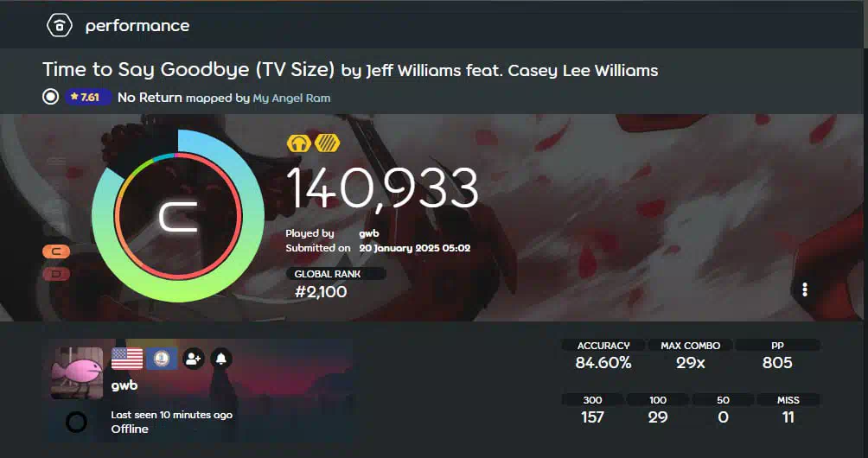The width and height of the screenshot is (868, 458).
Task: Click the orange C grade marker
Action: coord(56,252)
